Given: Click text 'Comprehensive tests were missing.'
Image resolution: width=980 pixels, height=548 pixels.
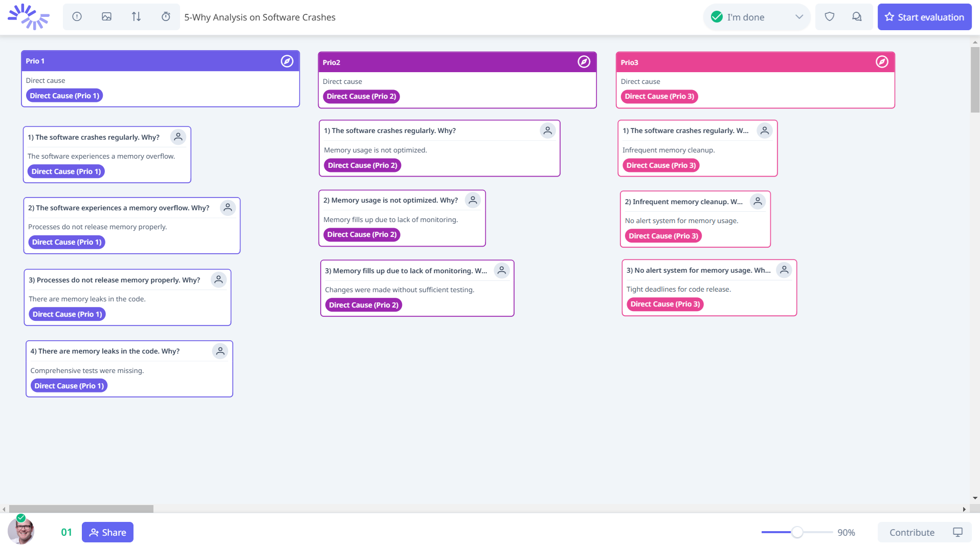Looking at the screenshot, I should pos(87,370).
